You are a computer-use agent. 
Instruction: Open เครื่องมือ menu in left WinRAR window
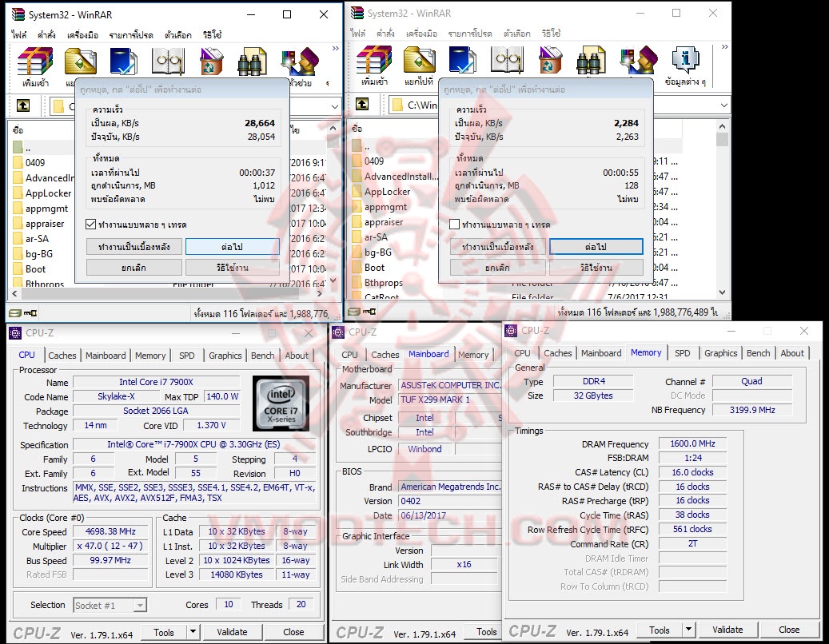82,35
